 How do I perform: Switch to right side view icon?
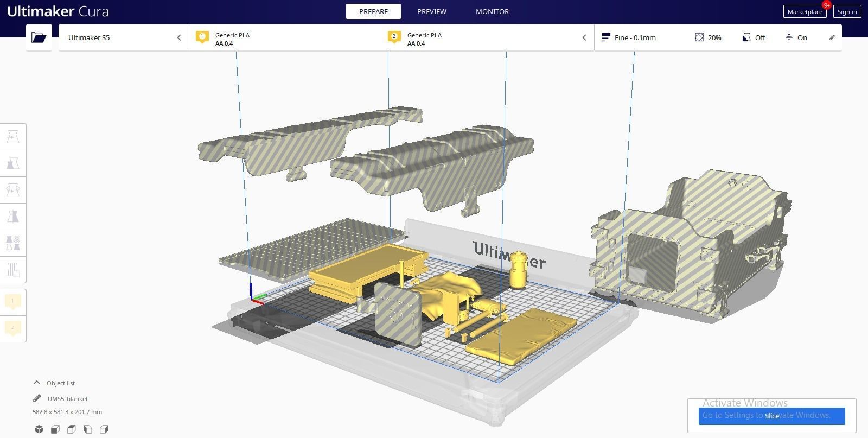point(104,429)
